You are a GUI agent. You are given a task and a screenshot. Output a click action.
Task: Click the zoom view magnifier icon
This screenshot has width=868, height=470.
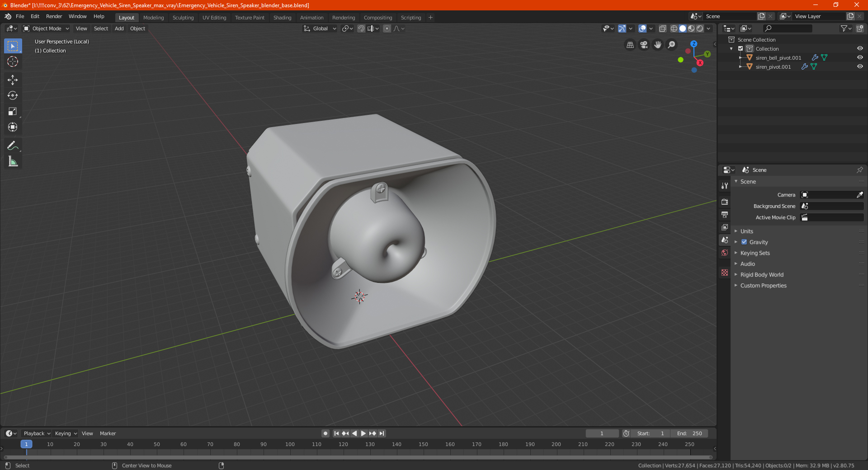click(x=672, y=45)
